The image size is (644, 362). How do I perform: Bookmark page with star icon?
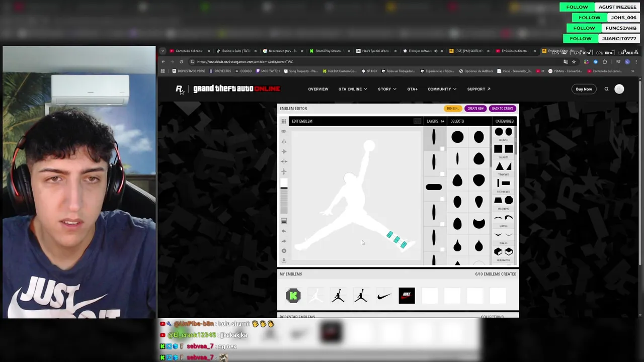click(x=574, y=62)
